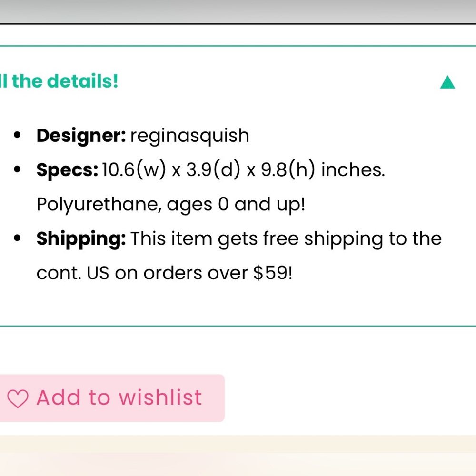Image resolution: width=476 pixels, height=476 pixels.
Task: Click the bullet point beside Designer
Action: pos(18,135)
